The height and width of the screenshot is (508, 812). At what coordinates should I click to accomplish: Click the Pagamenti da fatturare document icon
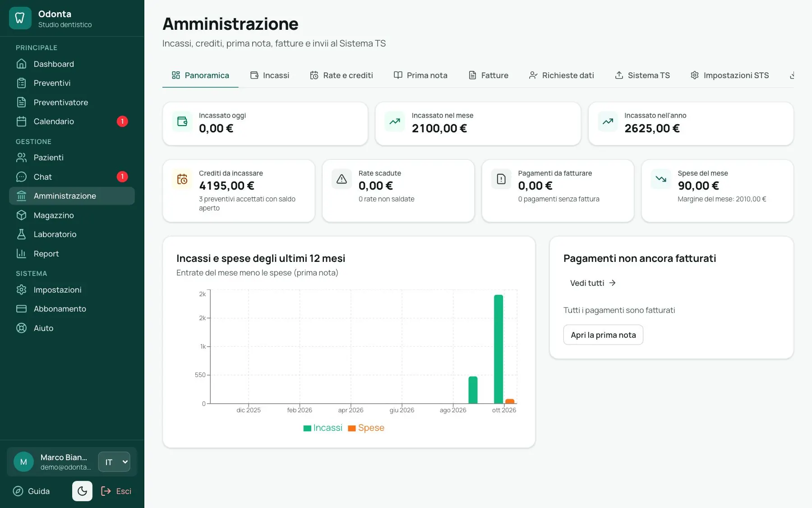click(501, 179)
